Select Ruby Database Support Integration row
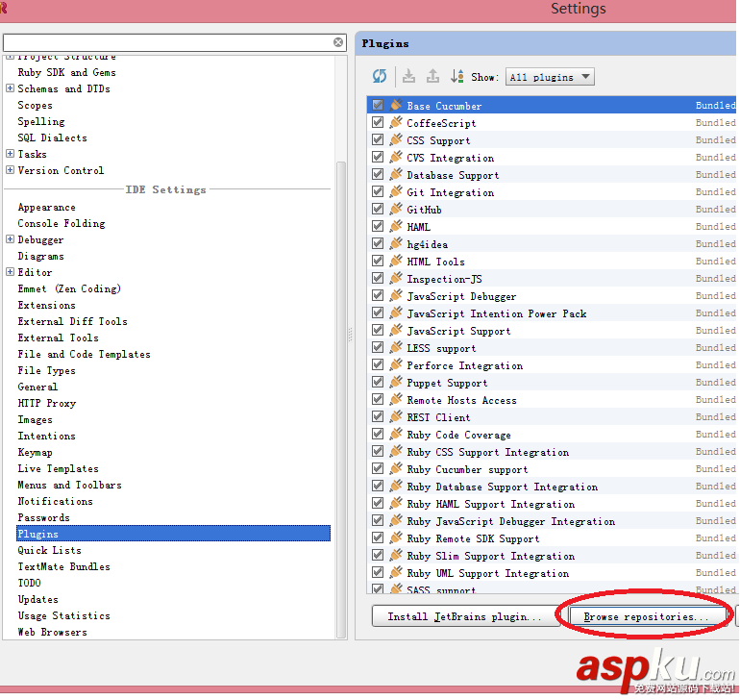Screen dimensions: 740x700 pyautogui.click(x=552, y=487)
